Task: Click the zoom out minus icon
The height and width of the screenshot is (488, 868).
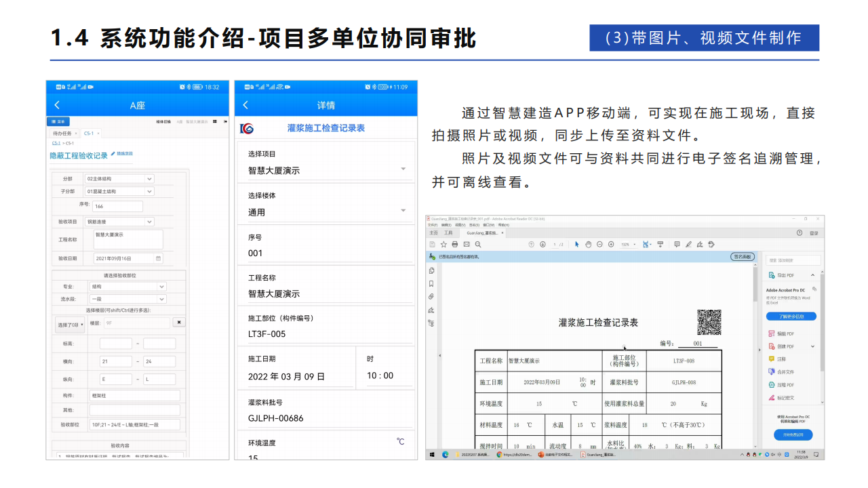Action: pos(599,244)
